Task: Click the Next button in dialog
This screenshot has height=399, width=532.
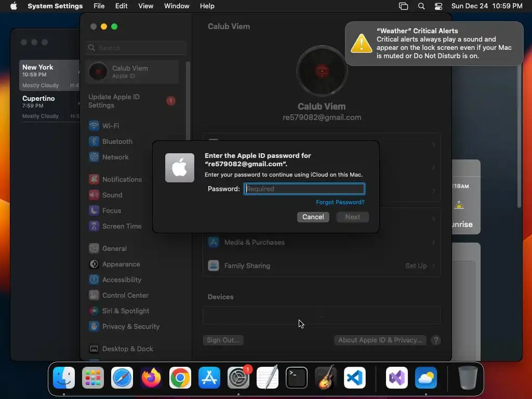Action: (353, 217)
